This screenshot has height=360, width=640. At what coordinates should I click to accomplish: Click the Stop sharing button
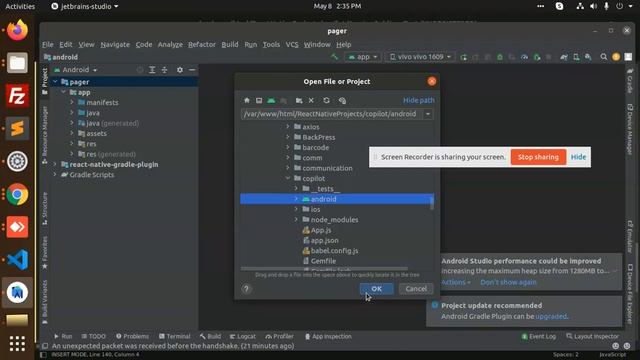pyautogui.click(x=538, y=157)
